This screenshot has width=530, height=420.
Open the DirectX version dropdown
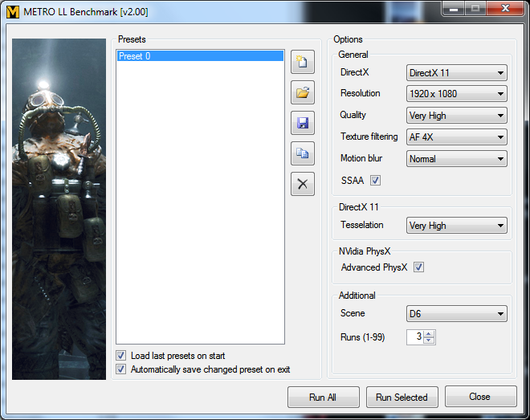(x=457, y=73)
